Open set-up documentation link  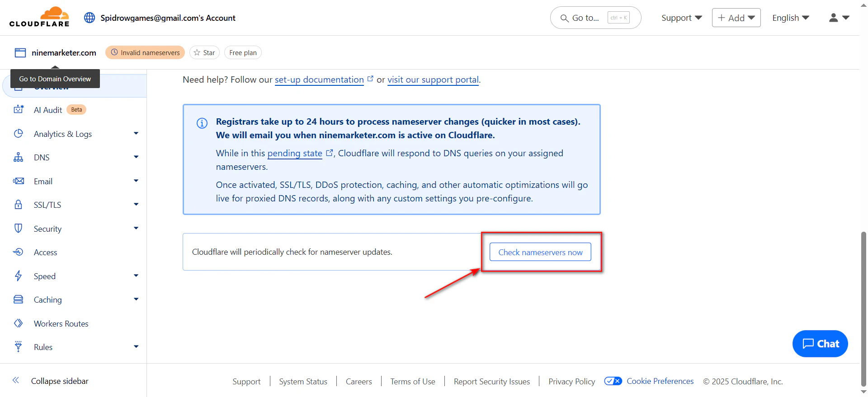319,79
